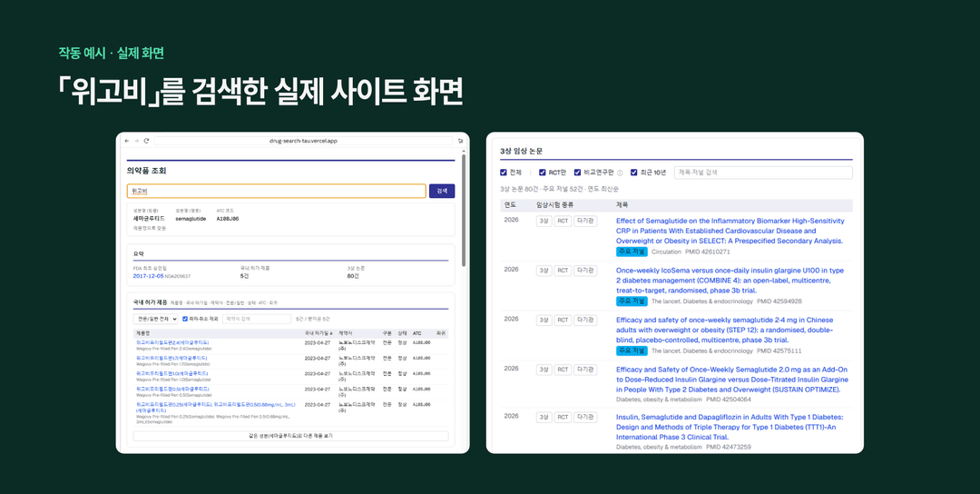Sort by 국내 허가일 column header
This screenshot has height=494, width=980.
pos(318,334)
